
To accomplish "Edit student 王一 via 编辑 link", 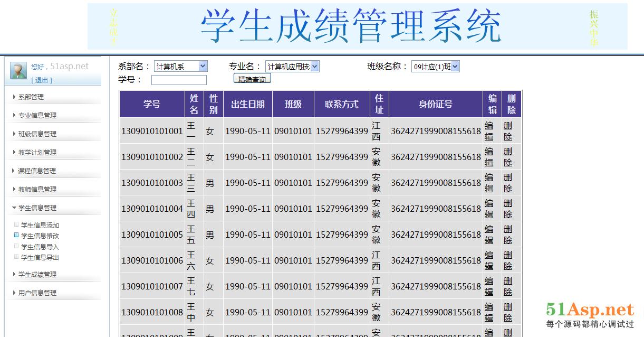I will (x=489, y=131).
